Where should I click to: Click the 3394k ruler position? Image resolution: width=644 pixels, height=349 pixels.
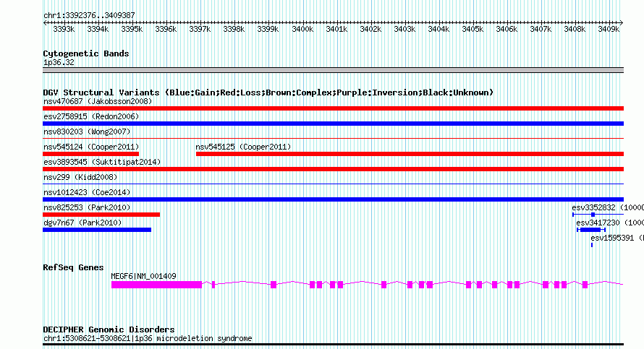(98, 29)
